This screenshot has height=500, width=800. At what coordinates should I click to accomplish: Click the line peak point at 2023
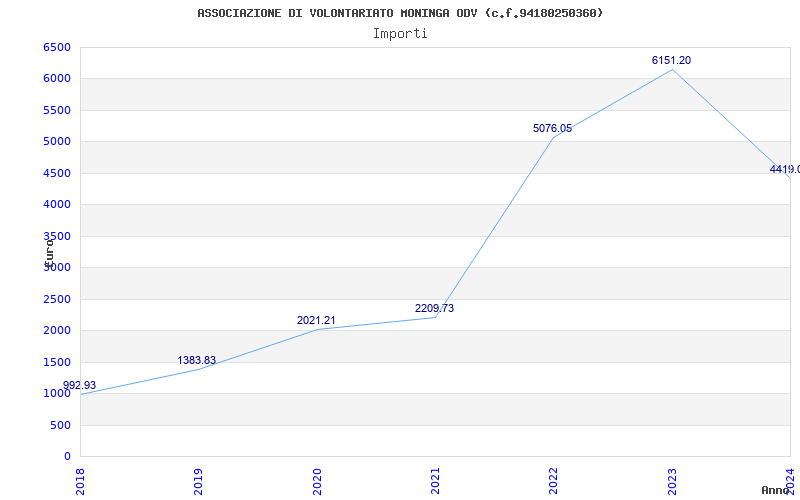click(672, 69)
